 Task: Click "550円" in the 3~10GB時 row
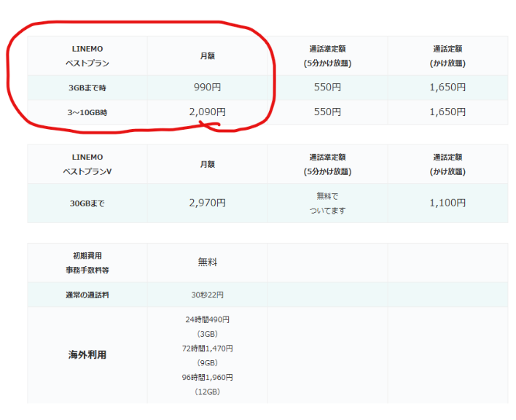point(327,112)
